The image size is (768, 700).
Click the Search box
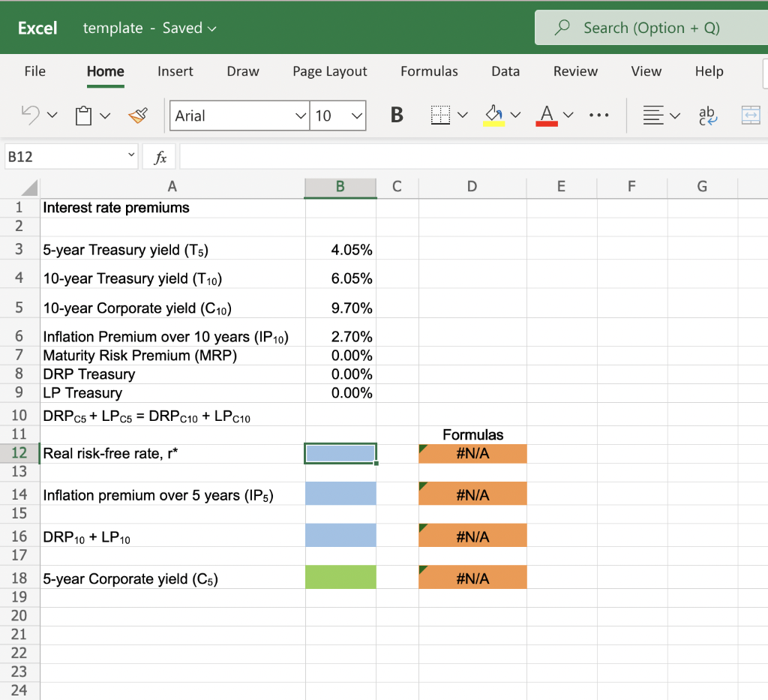coord(651,28)
